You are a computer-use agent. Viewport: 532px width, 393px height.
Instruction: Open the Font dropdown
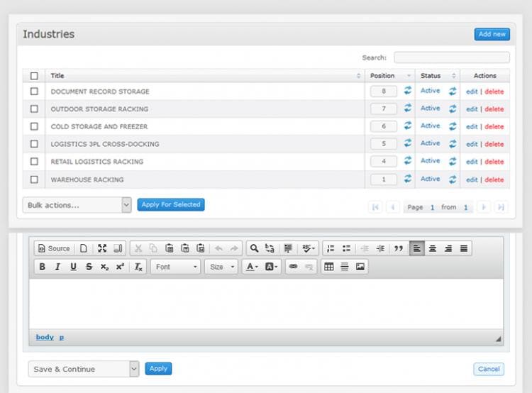tap(176, 267)
